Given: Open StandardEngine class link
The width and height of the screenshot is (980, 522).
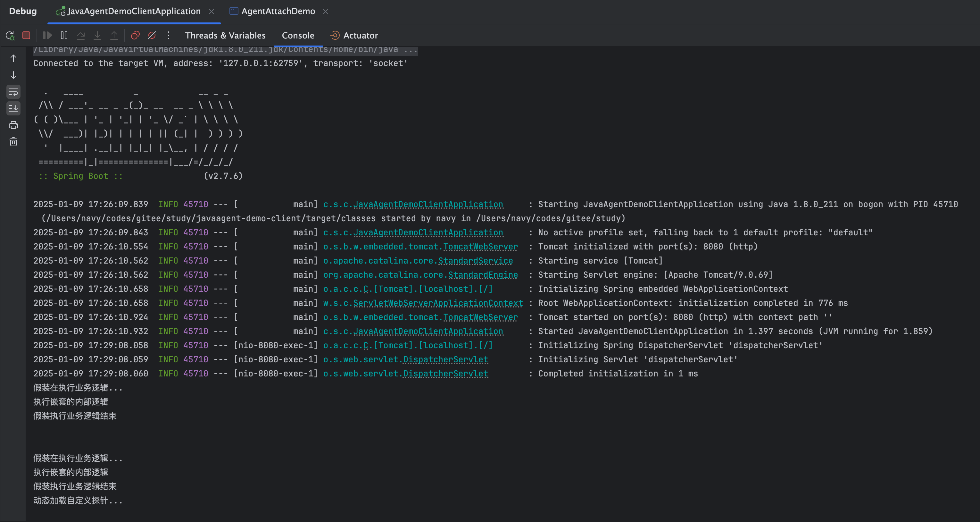Looking at the screenshot, I should [483, 275].
